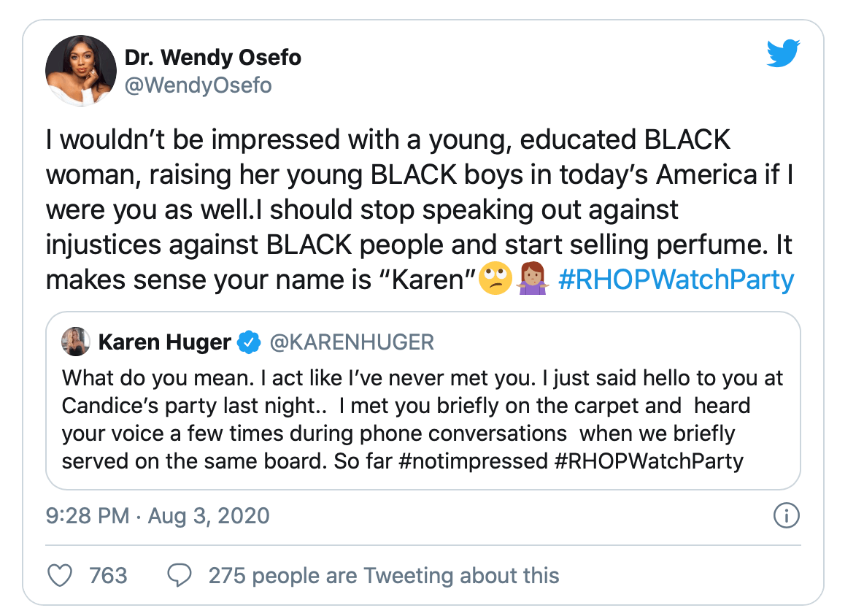Click the Karen Huger name in quoted tweet
This screenshot has width=864, height=616.
click(x=164, y=341)
